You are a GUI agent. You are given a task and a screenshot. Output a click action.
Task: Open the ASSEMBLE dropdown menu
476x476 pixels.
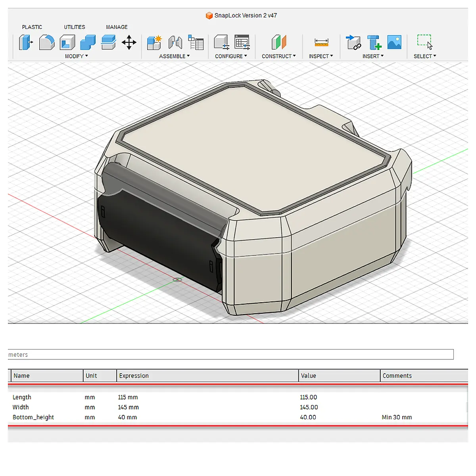pyautogui.click(x=175, y=56)
